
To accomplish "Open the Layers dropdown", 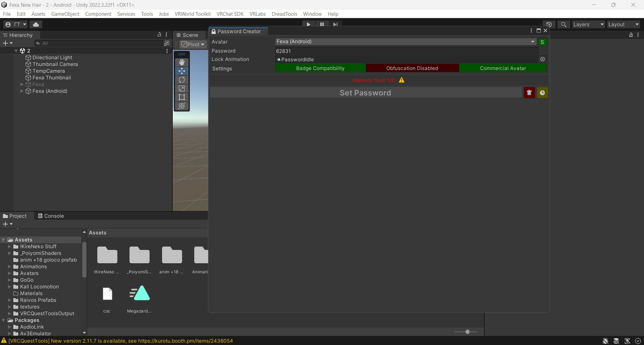I will pyautogui.click(x=588, y=24).
